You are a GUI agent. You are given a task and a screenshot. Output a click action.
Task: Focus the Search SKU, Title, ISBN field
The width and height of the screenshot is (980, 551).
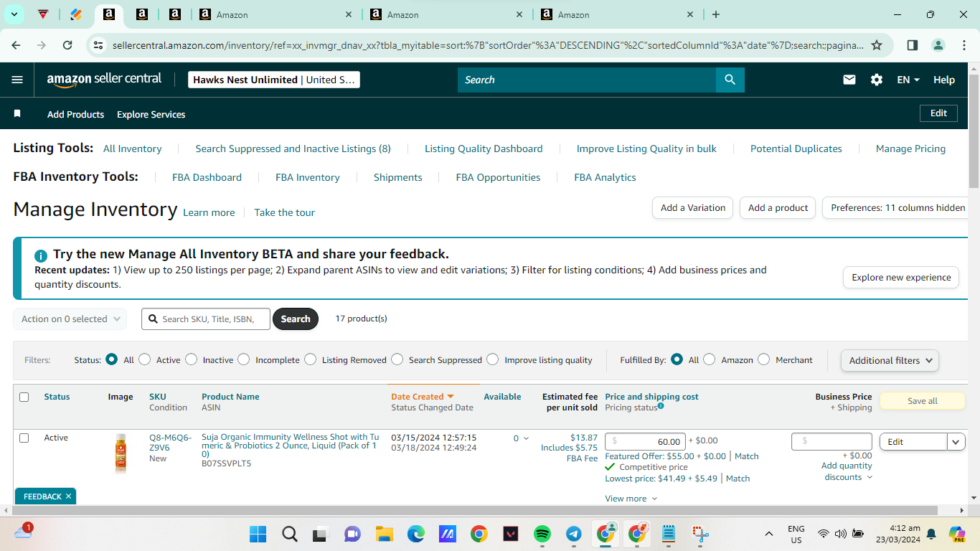206,319
